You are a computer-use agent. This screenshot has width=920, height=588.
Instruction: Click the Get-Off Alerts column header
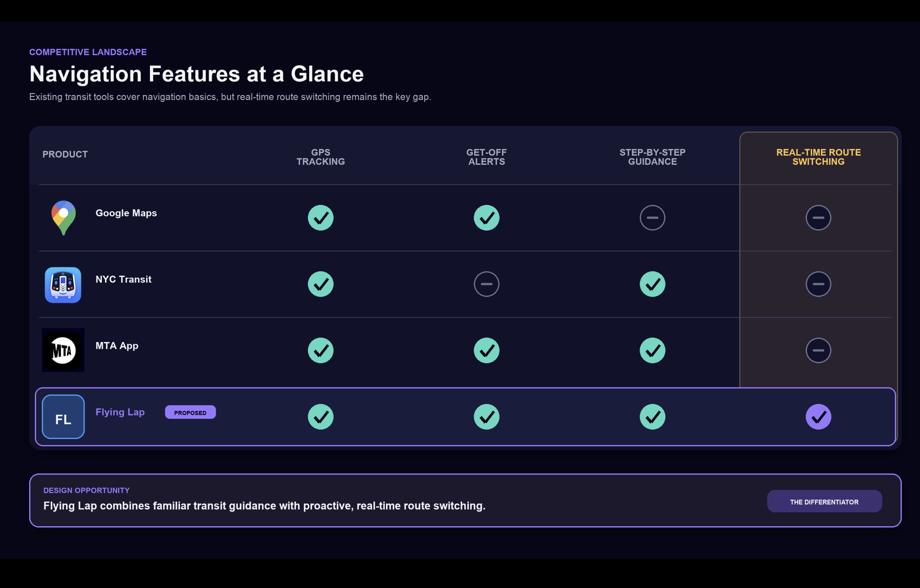click(486, 157)
